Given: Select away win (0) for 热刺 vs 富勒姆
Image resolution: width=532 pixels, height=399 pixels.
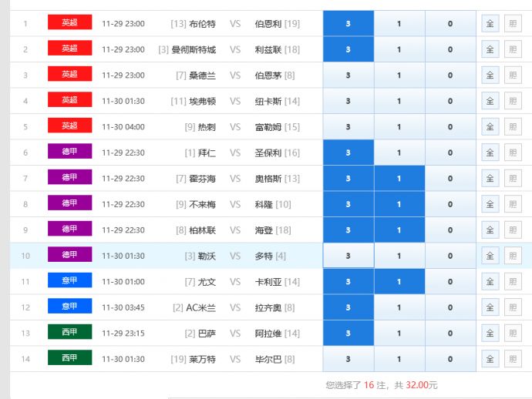Looking at the screenshot, I should 450,127.
